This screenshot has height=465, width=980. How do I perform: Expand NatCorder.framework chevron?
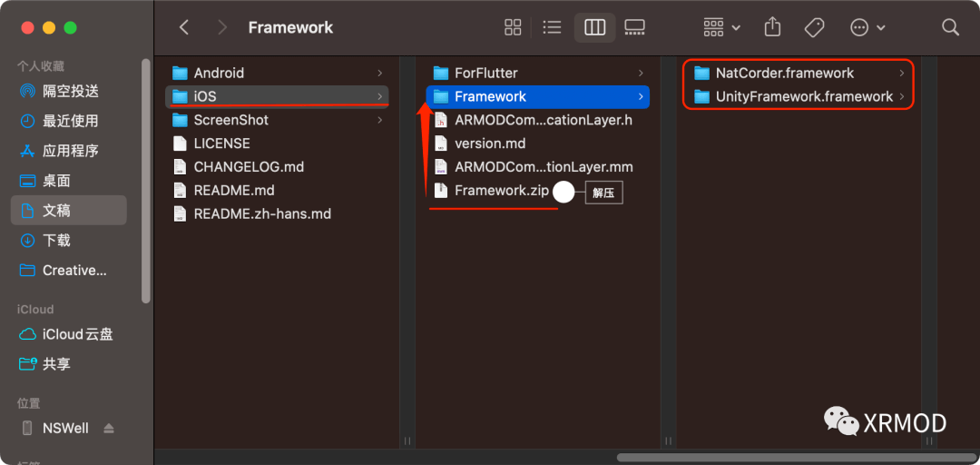(x=901, y=74)
